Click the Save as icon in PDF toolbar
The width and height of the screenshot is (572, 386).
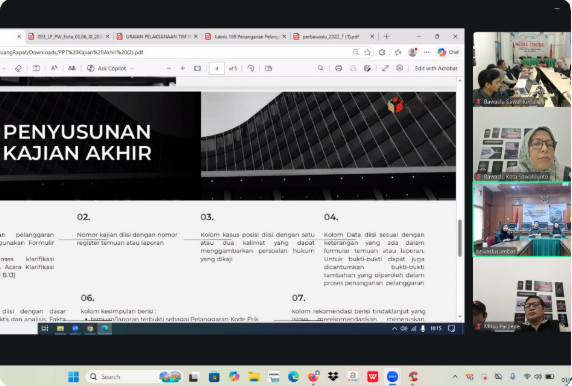pyautogui.click(x=367, y=68)
